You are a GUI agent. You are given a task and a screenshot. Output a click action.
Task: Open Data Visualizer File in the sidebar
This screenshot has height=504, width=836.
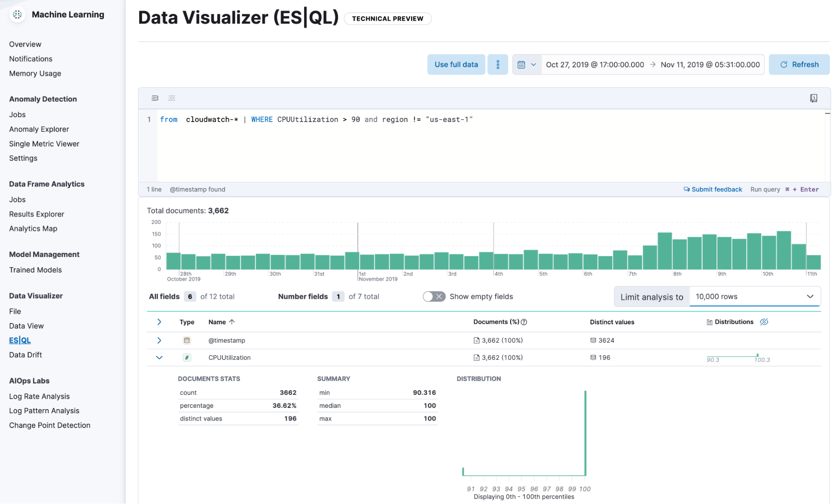[x=15, y=311]
